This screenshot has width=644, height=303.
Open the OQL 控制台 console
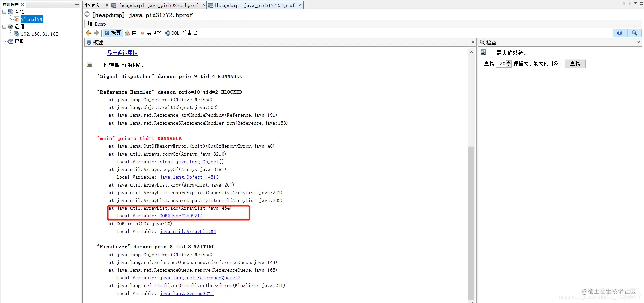pos(182,33)
